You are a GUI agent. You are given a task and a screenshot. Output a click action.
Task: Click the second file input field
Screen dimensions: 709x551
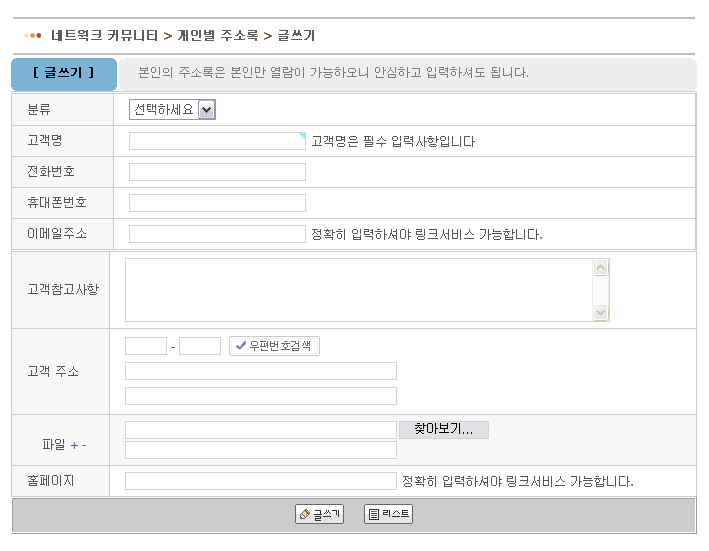point(261,450)
